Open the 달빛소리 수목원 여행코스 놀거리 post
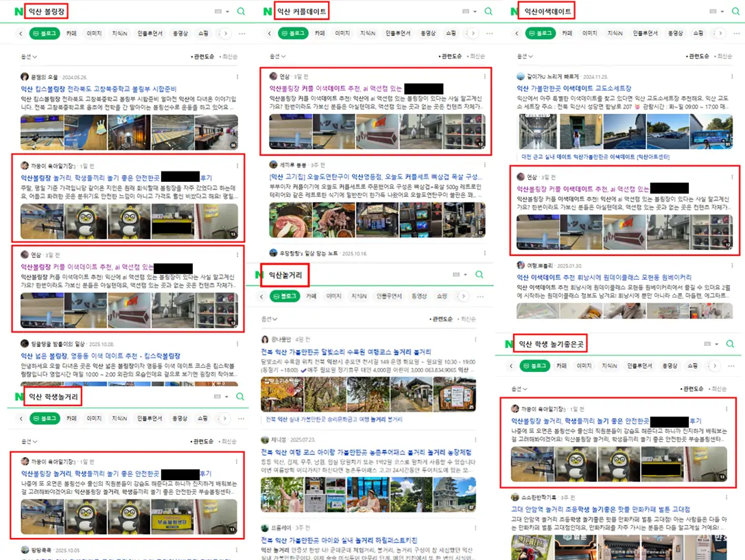 coord(346,352)
